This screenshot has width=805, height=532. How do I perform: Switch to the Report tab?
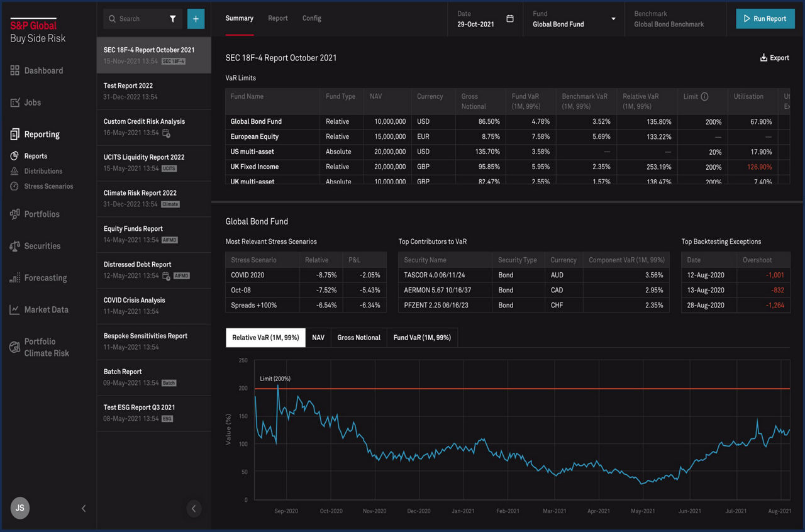click(x=278, y=18)
